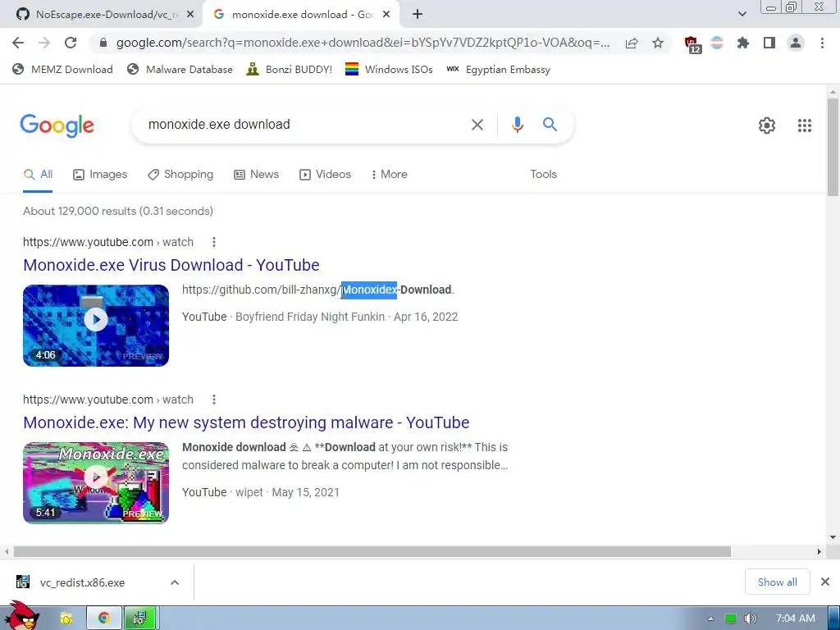Toggle the browser side panel
Screen dimensions: 840x630
(769, 43)
